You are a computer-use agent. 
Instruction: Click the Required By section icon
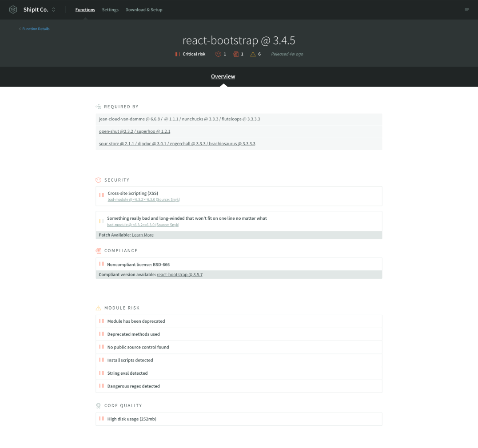pos(98,107)
